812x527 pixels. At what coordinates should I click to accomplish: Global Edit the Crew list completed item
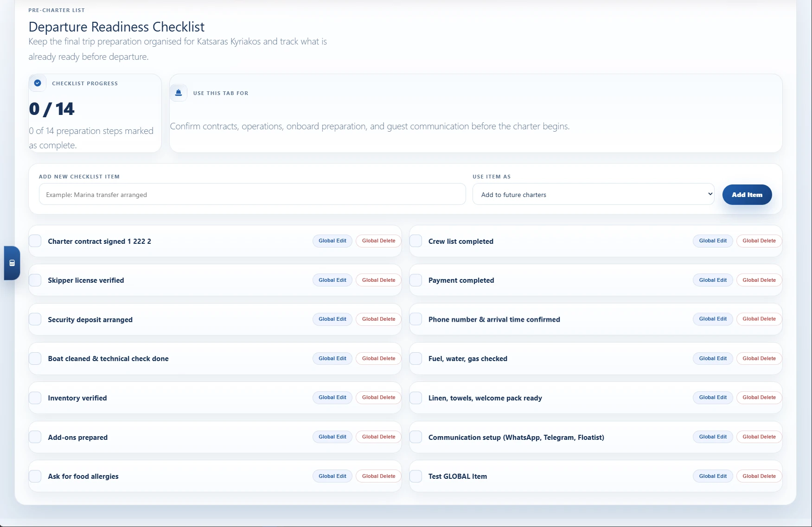713,241
